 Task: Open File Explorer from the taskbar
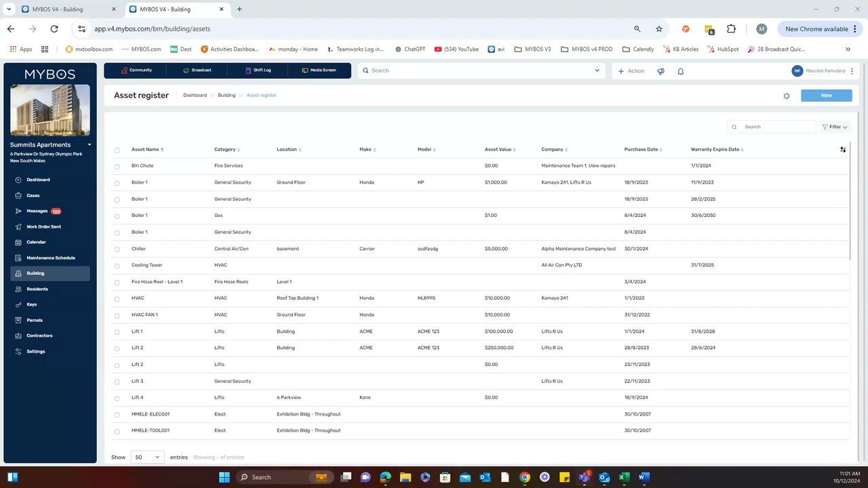click(x=406, y=477)
